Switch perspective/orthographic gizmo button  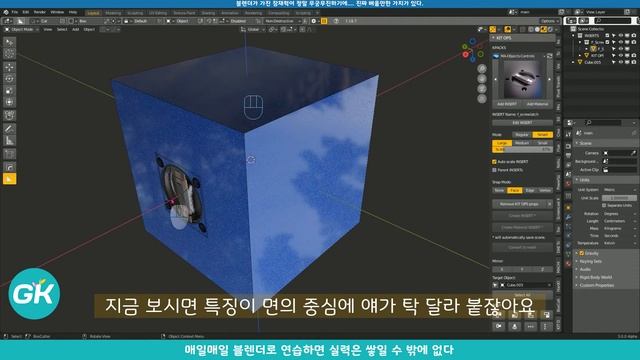click(482, 99)
